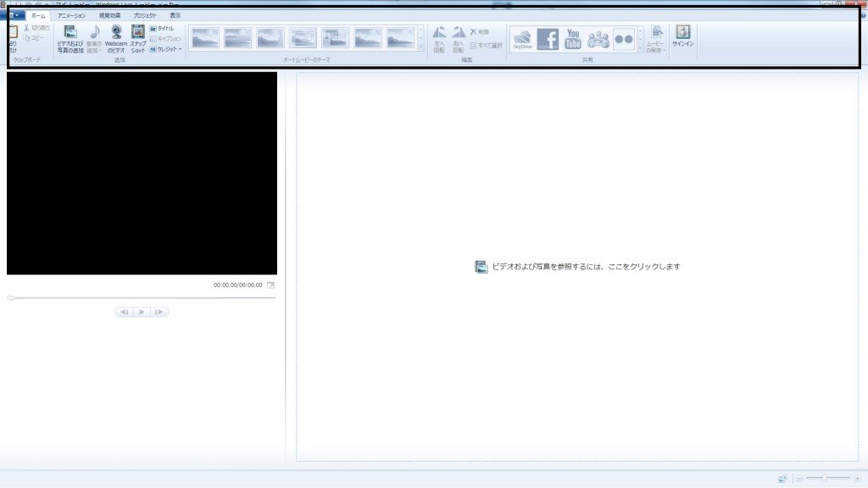
Task: Click the zoom out minus button
Action: coord(799,479)
